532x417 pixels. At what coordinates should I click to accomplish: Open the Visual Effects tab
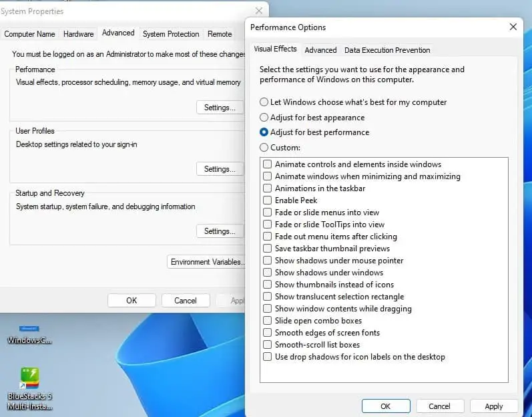click(275, 49)
